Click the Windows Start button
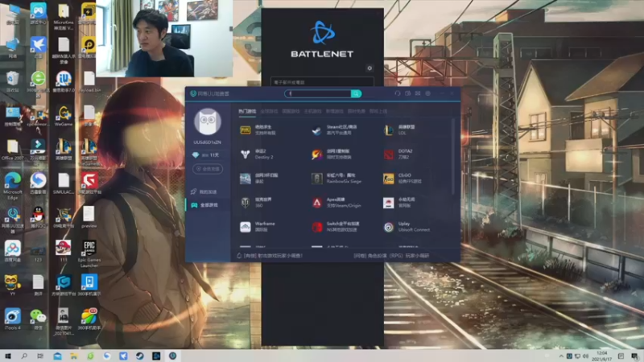The width and height of the screenshot is (644, 362). click(x=8, y=356)
